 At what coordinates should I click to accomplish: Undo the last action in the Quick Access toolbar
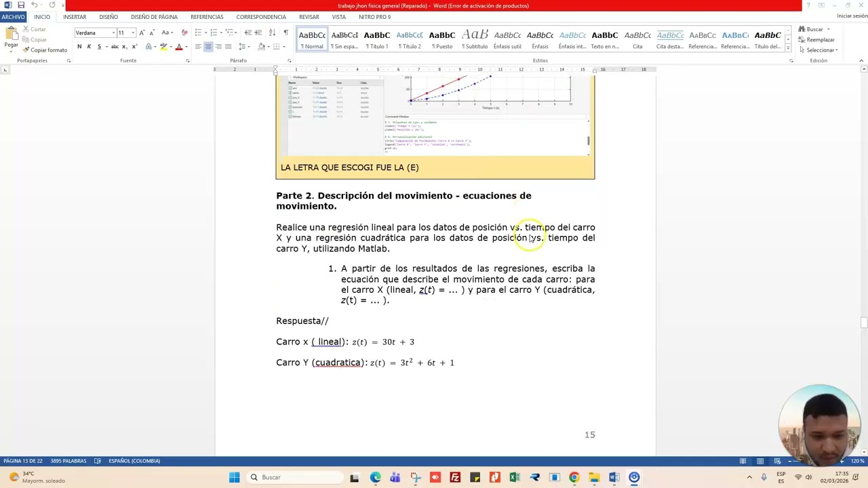pos(34,5)
